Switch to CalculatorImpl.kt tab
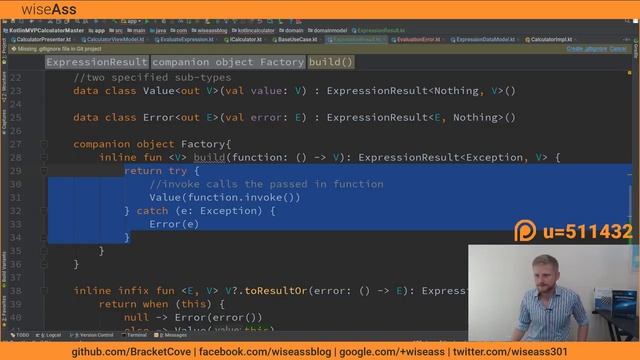This screenshot has height=360, width=640. pos(549,40)
